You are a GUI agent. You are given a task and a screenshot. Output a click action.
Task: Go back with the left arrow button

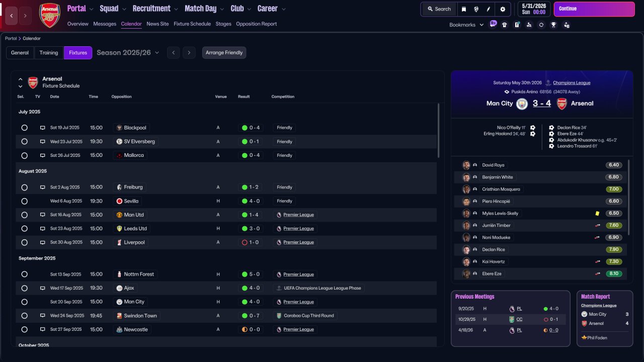point(12,16)
